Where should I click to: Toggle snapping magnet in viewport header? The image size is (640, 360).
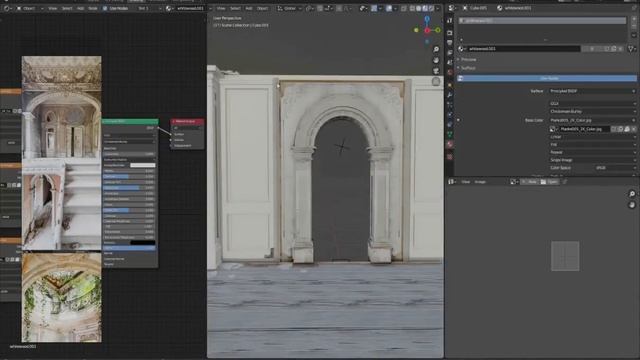click(320, 8)
